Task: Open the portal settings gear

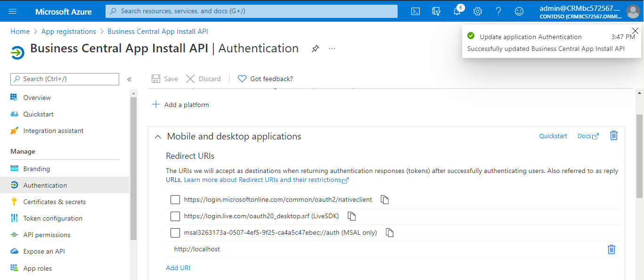Action: [x=477, y=11]
